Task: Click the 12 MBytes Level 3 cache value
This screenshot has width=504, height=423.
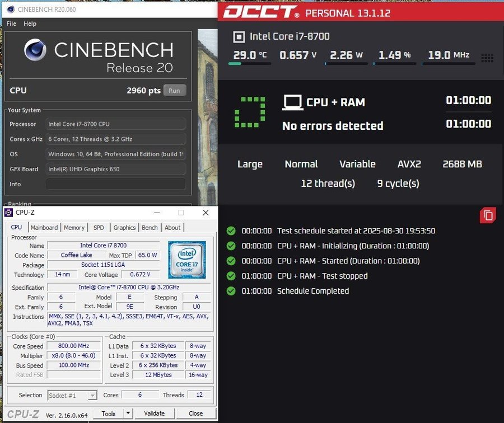Action: [158, 375]
